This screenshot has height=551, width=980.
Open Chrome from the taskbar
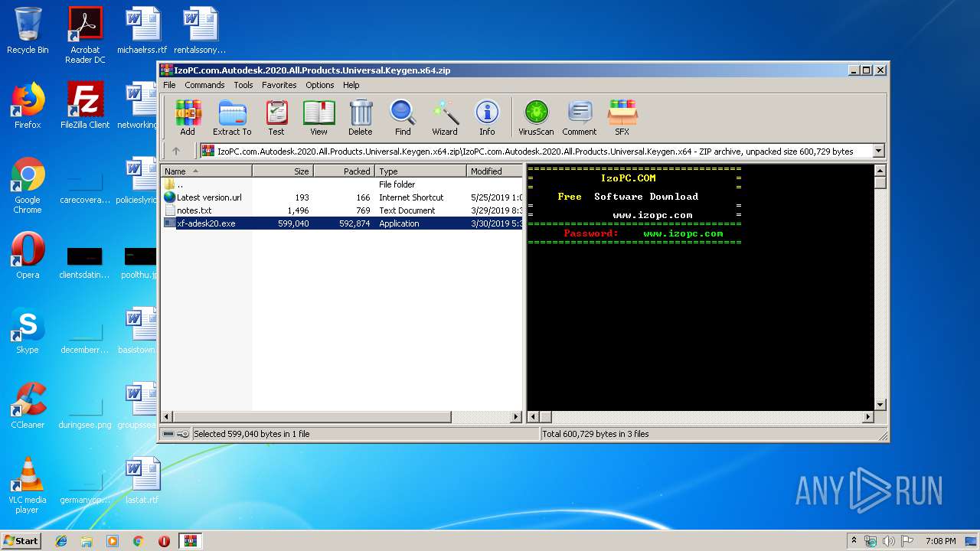[x=138, y=541]
